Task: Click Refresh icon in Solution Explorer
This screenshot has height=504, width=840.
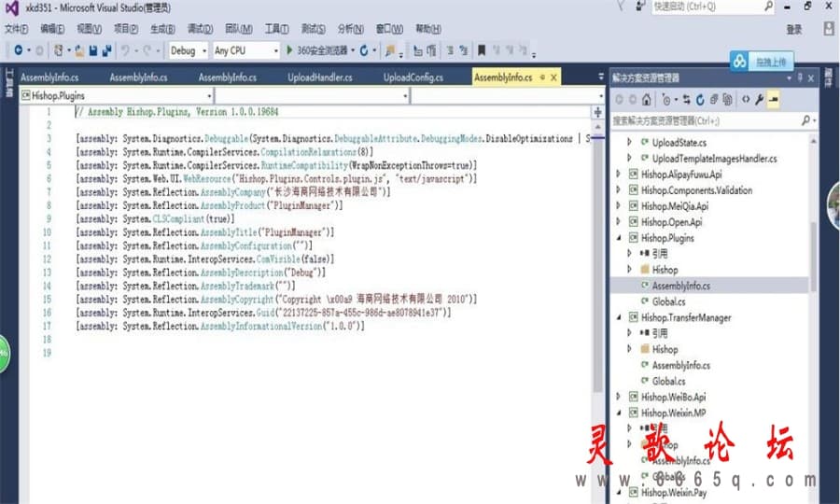Action: [700, 100]
